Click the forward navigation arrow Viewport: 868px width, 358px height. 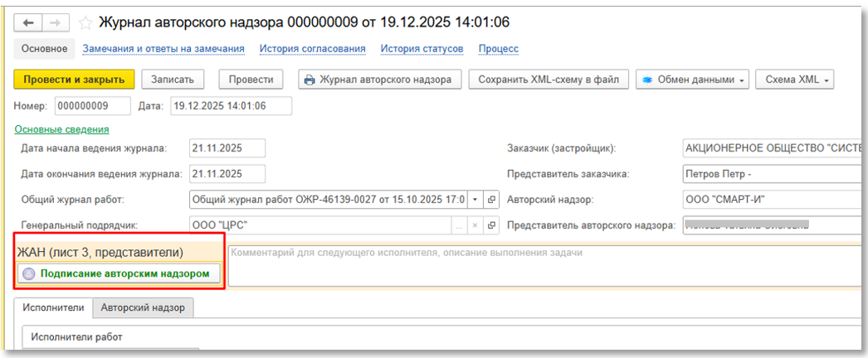pos(56,23)
